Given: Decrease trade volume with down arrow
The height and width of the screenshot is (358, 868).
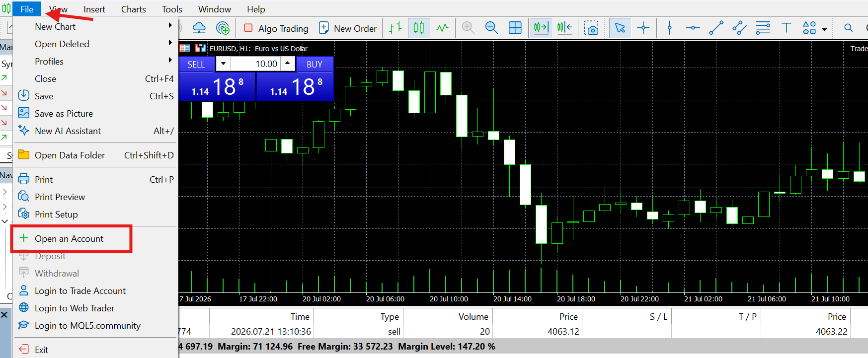Looking at the screenshot, I should 223,64.
